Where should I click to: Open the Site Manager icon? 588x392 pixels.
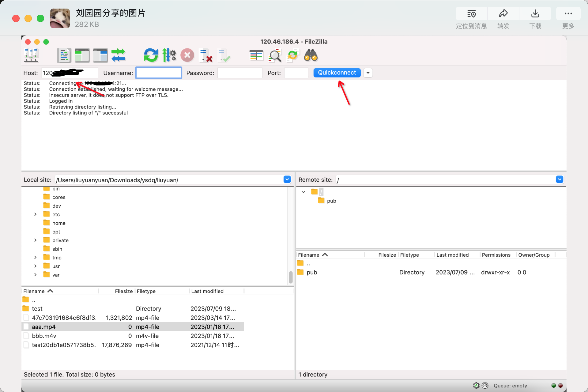(31, 55)
